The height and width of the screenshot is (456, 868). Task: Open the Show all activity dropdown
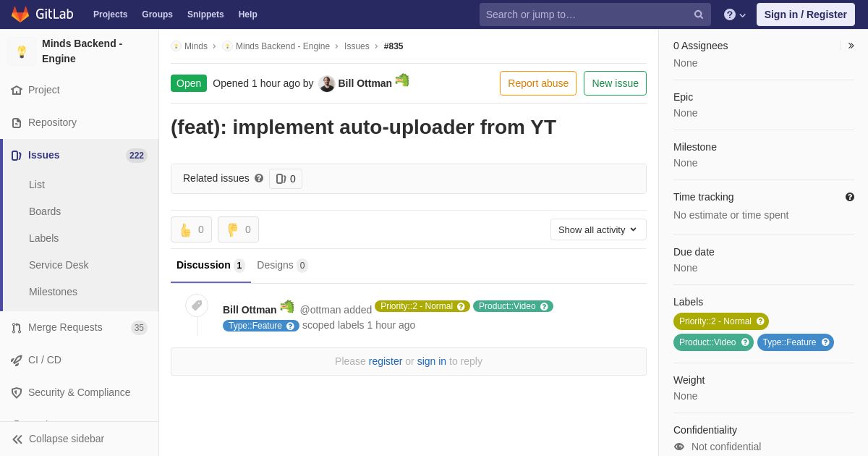[598, 229]
